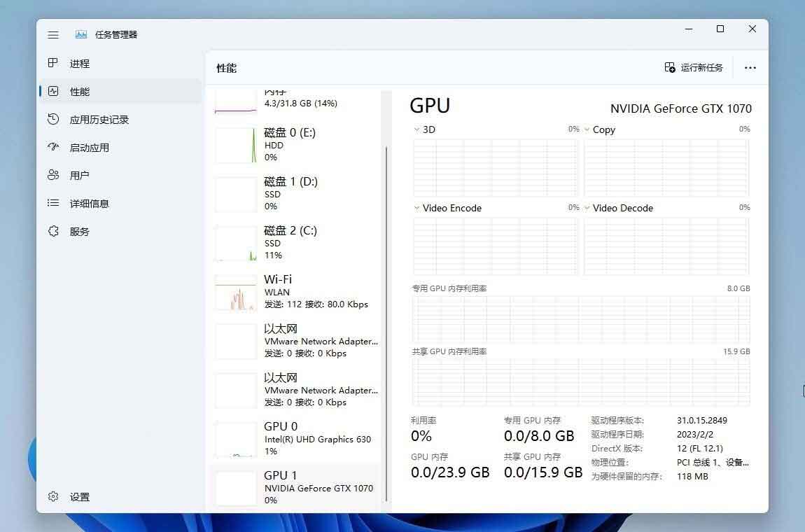
Task: Open the 详细信息 page
Action: tap(120, 204)
